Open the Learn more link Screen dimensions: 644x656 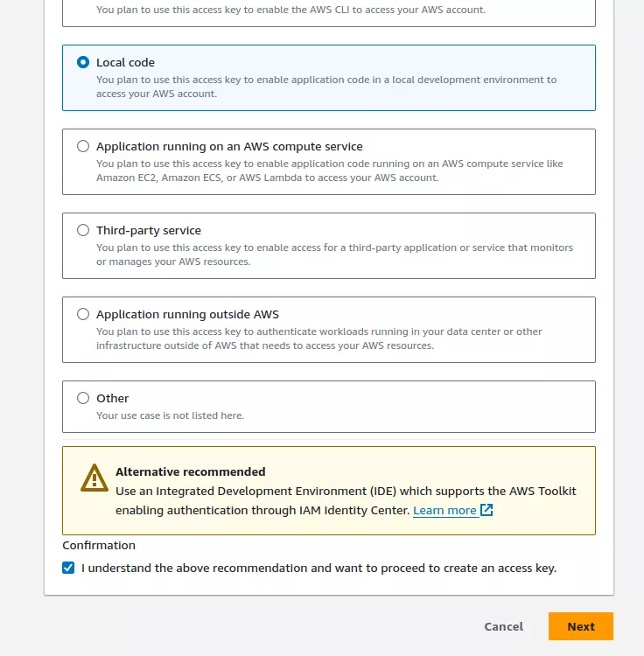point(444,511)
